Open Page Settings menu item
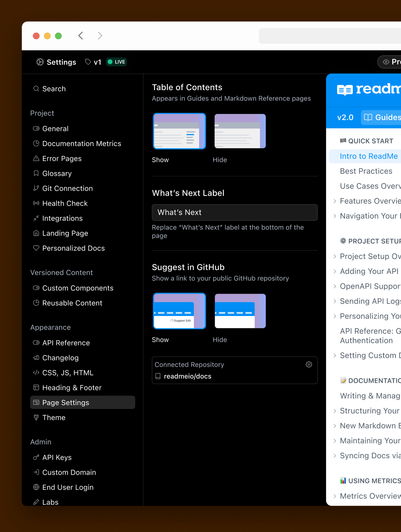The height and width of the screenshot is (532, 401). [82, 402]
